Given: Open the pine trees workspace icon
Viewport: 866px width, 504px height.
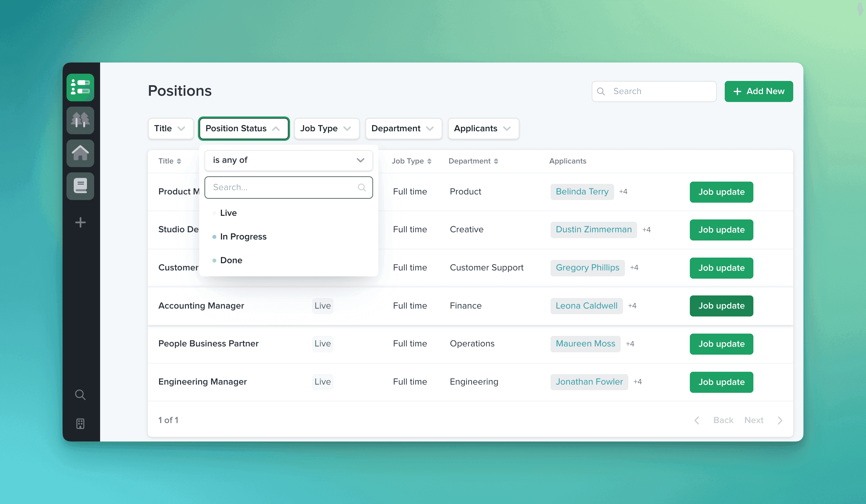Looking at the screenshot, I should (x=80, y=120).
